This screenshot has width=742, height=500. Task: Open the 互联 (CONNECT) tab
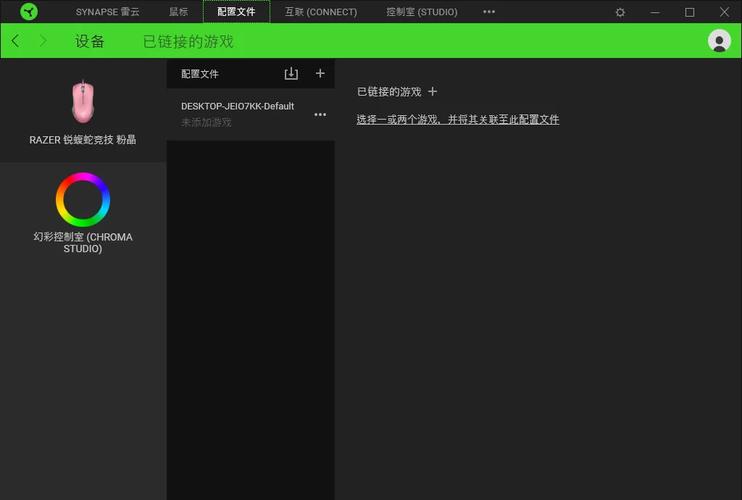pos(320,12)
